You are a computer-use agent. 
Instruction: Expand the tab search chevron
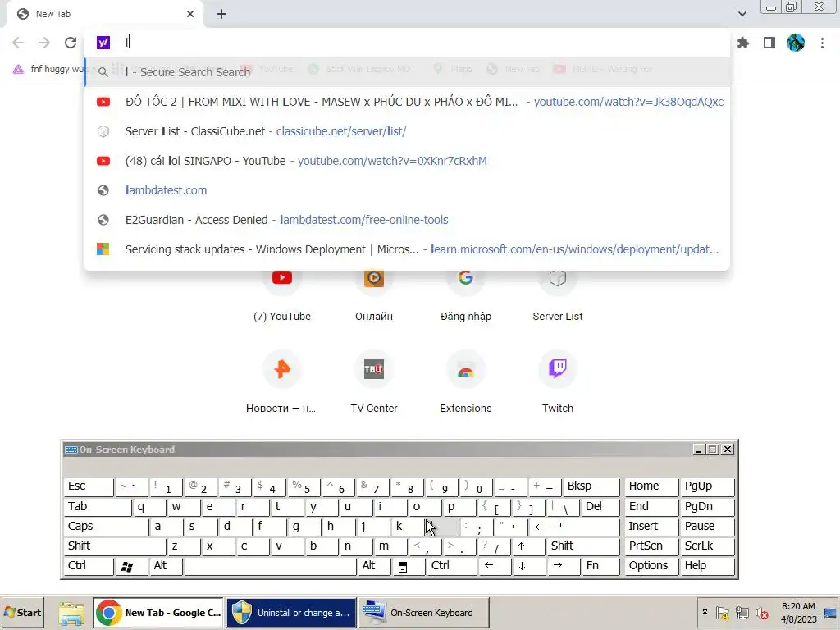point(742,14)
